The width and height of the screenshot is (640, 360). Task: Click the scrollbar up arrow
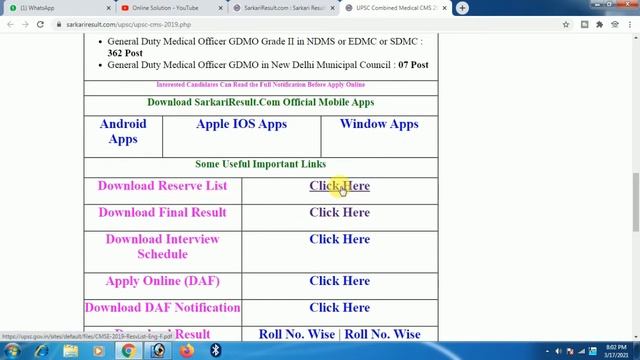636,38
